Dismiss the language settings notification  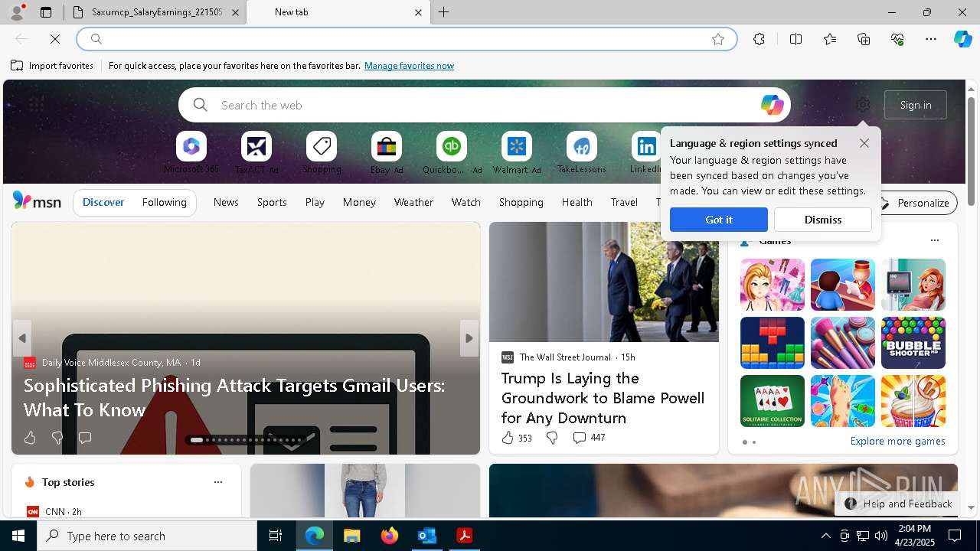822,220
